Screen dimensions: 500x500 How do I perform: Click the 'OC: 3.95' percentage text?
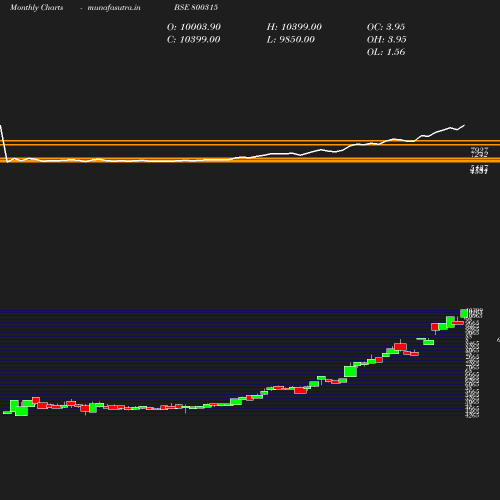click(x=386, y=27)
